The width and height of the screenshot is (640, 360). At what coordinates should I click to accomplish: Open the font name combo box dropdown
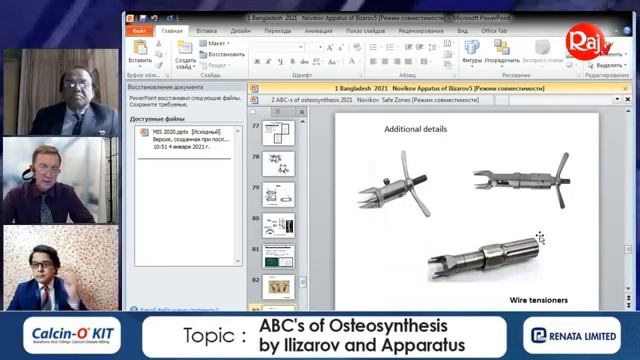coord(301,48)
